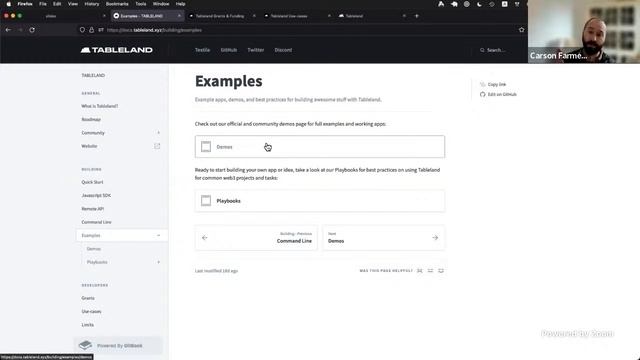This screenshot has height=360, width=640.
Task: Click the GitHub icon beside Edit on GitHub
Action: pos(482,94)
